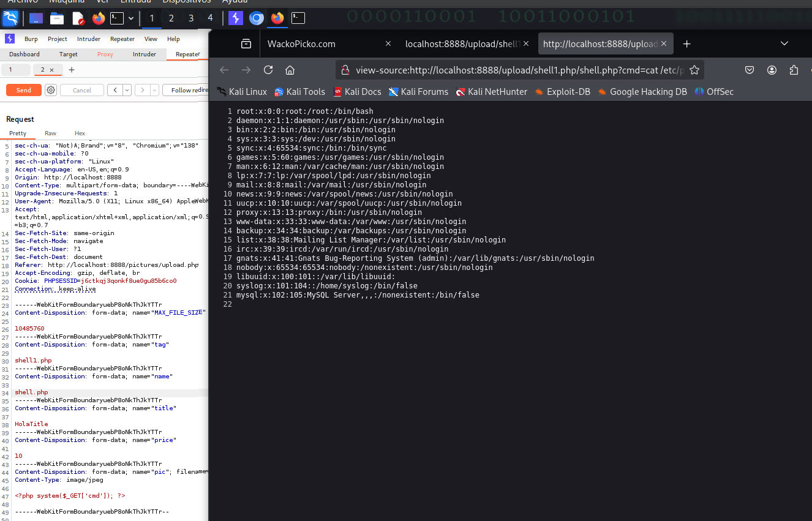Focus the running terminal taskbar window
This screenshot has width=812, height=521.
coord(298,18)
